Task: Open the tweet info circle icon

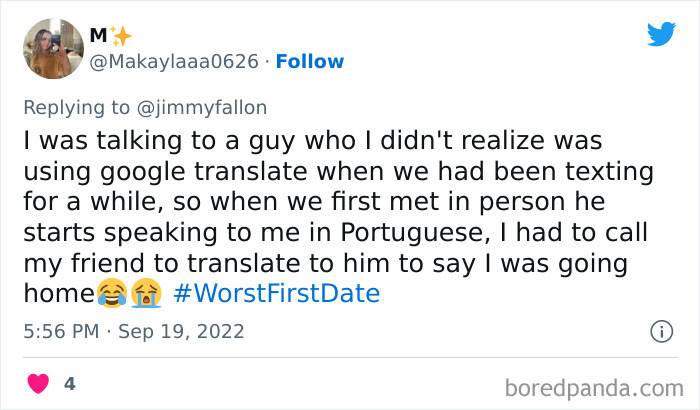Action: point(660,331)
